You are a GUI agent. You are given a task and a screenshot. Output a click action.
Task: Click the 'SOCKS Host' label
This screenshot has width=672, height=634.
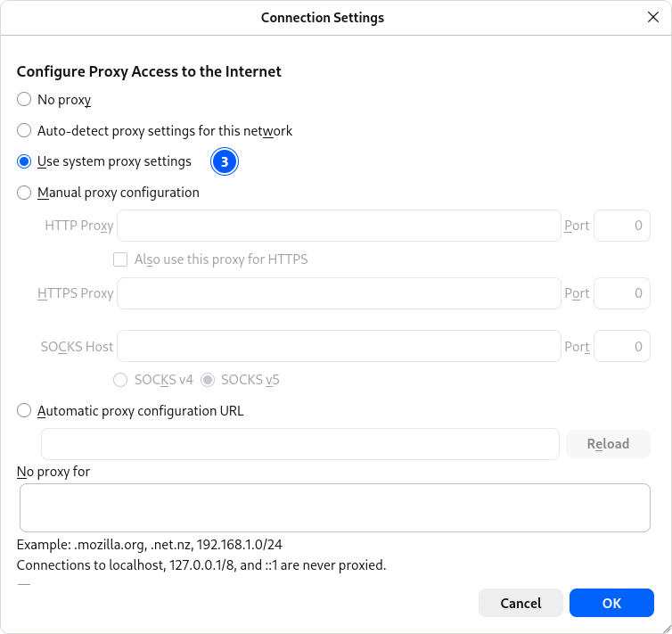[77, 346]
